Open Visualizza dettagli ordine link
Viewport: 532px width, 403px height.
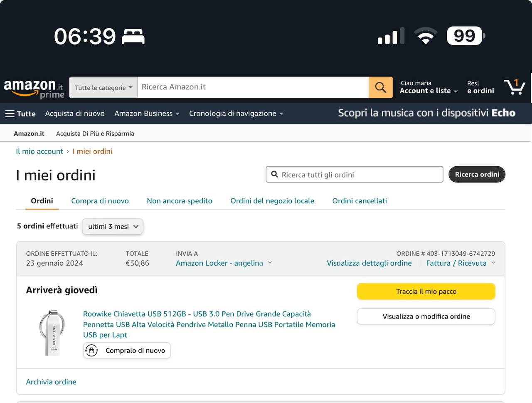[x=369, y=263]
